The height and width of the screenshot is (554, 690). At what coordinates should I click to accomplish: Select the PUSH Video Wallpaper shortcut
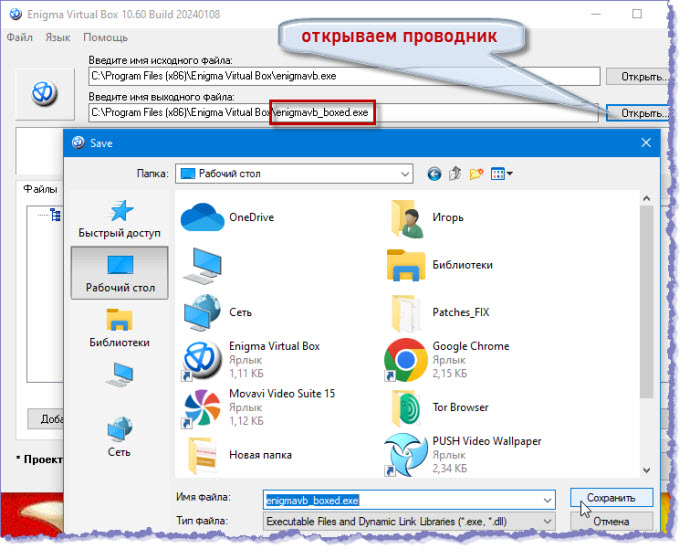[462, 455]
